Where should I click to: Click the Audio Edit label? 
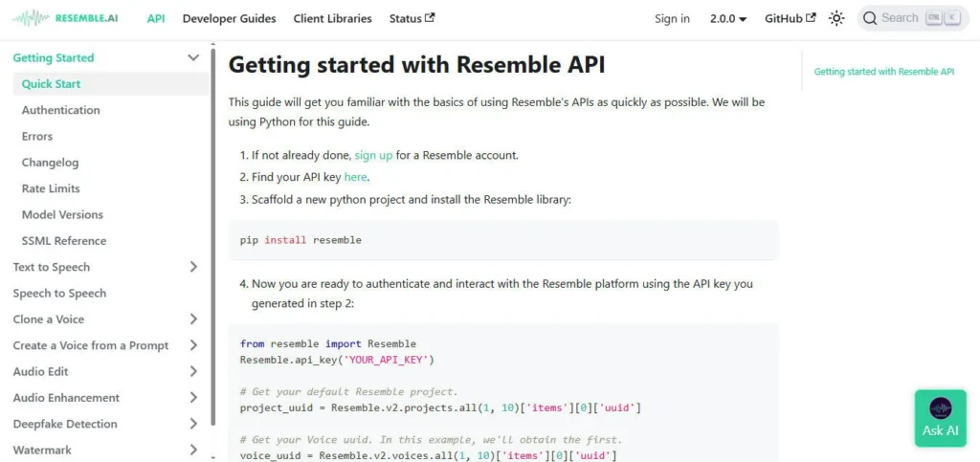click(40, 371)
